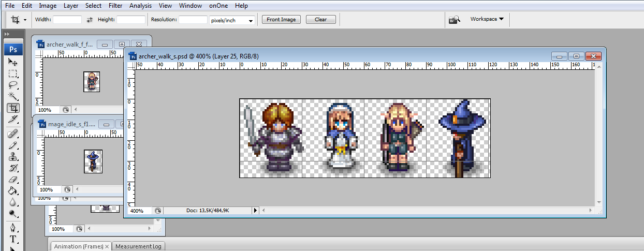644x251 pixels.
Task: Select the Magic Wand tool
Action: pyautogui.click(x=13, y=96)
